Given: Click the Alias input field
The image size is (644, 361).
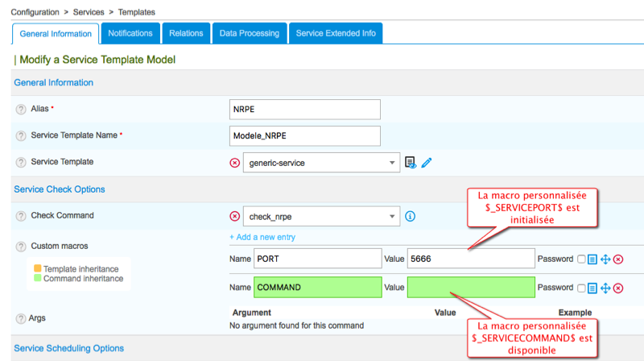Looking at the screenshot, I should [x=305, y=109].
